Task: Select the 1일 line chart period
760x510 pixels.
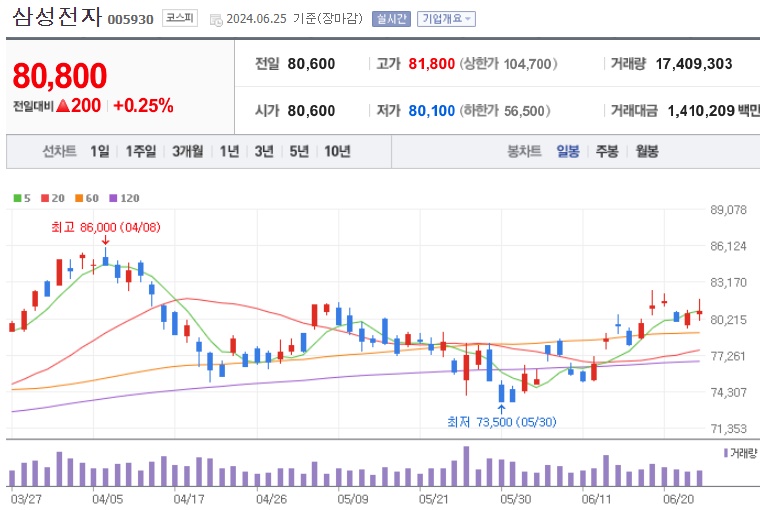Action: pos(100,151)
